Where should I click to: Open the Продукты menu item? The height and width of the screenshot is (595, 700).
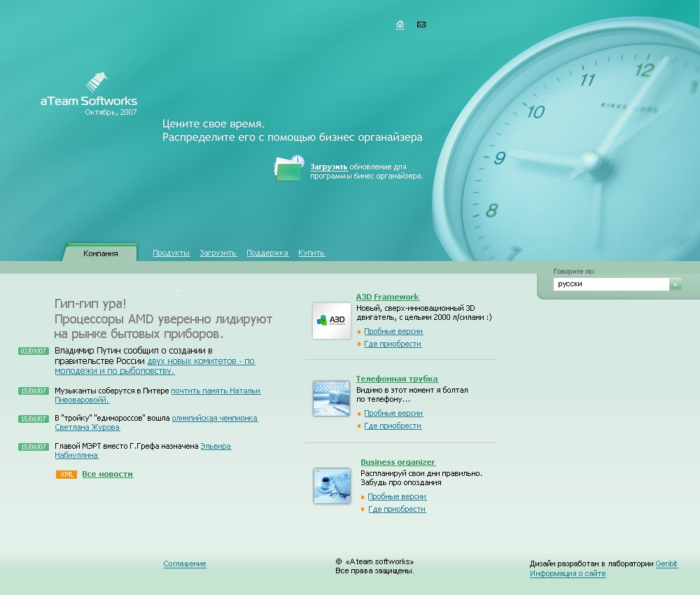point(171,253)
